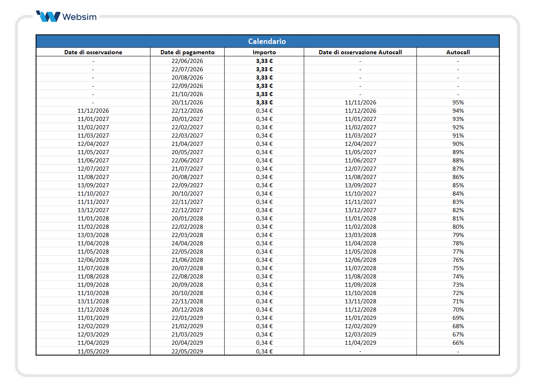The width and height of the screenshot is (535, 392).
Task: Click the 91% autocall value
Action: pos(458,136)
